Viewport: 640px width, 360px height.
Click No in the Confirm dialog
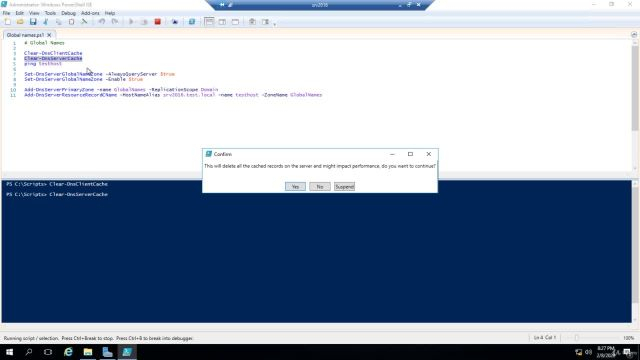point(320,187)
